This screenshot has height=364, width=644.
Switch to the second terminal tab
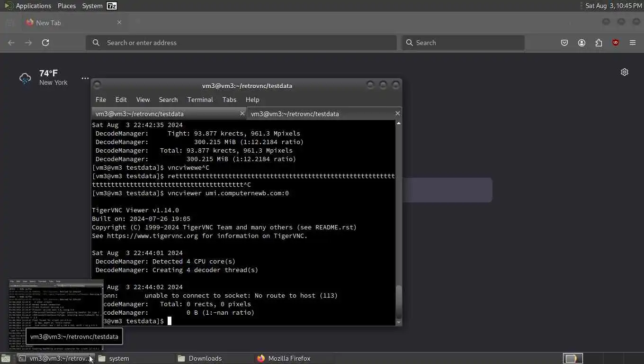tap(324, 114)
